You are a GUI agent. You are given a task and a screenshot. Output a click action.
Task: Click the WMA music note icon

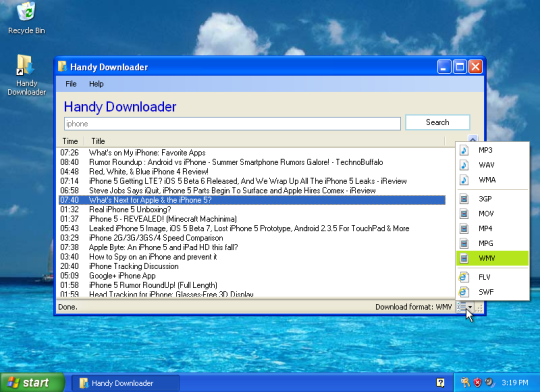click(x=464, y=180)
